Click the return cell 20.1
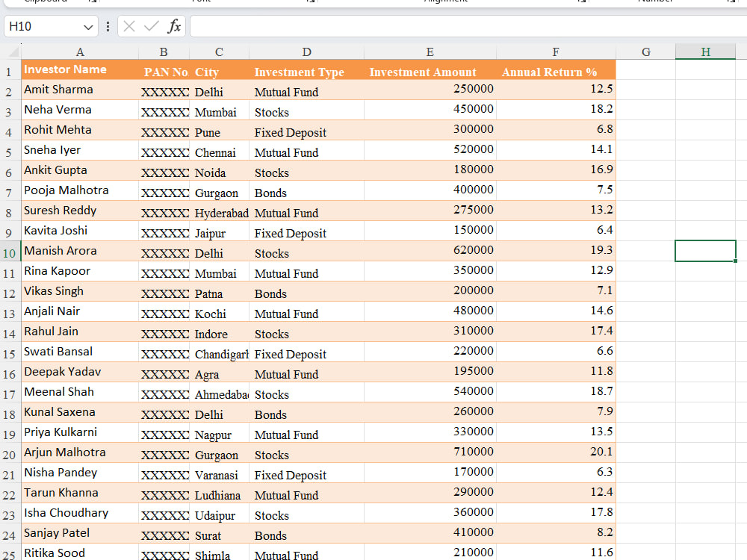 tap(556, 452)
